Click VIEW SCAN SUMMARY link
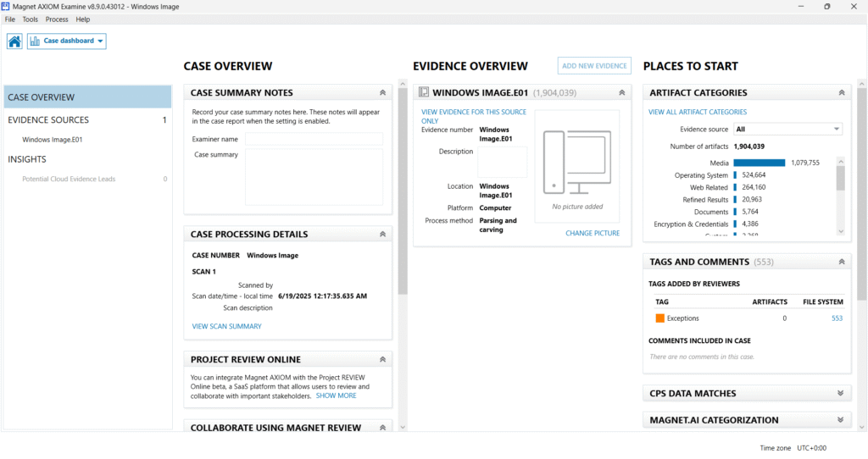This screenshot has height=459, width=868. (226, 326)
